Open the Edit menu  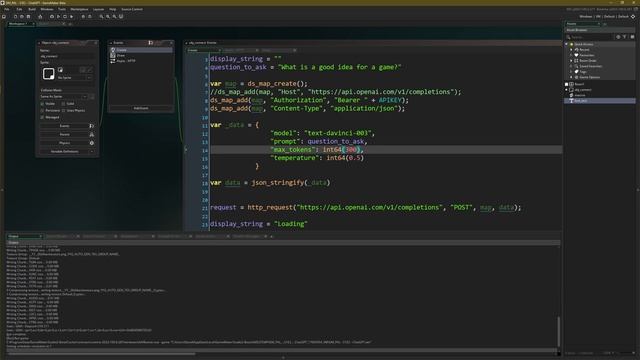[19, 9]
